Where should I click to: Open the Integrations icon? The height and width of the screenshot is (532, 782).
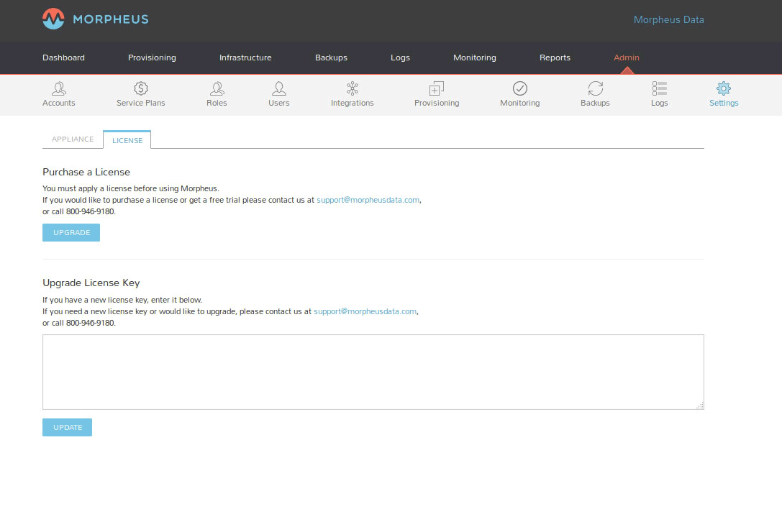coord(353,88)
